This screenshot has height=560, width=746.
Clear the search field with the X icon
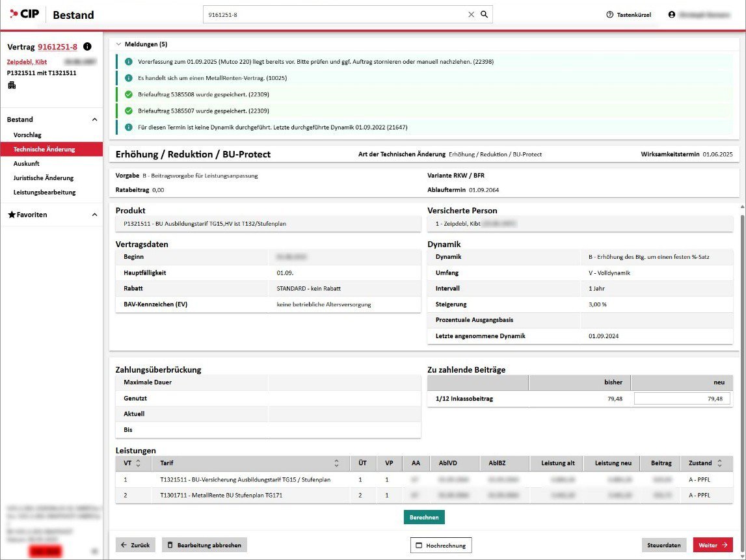(x=471, y=14)
